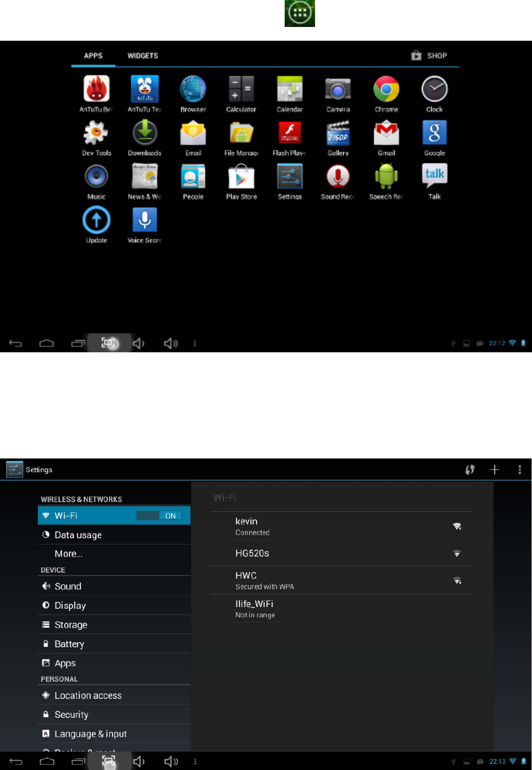Viewport: 532px width, 770px height.
Task: Launch Gmail
Action: coord(386,137)
